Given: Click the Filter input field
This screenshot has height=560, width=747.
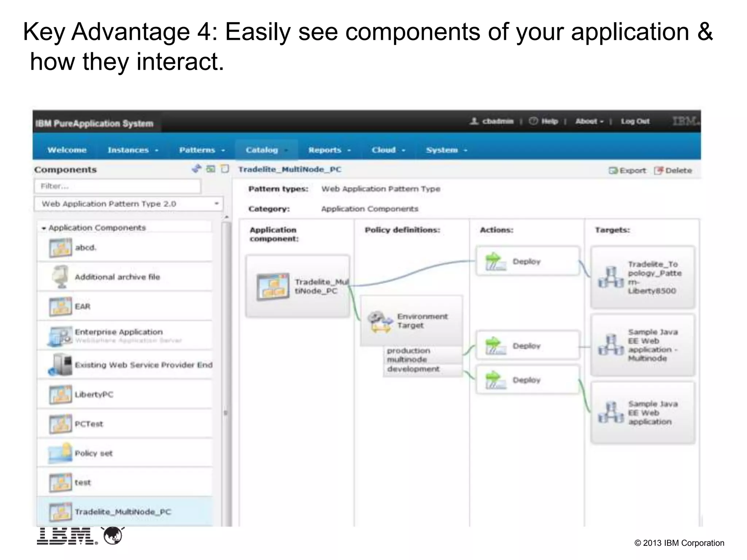Looking at the screenshot, I should (117, 186).
